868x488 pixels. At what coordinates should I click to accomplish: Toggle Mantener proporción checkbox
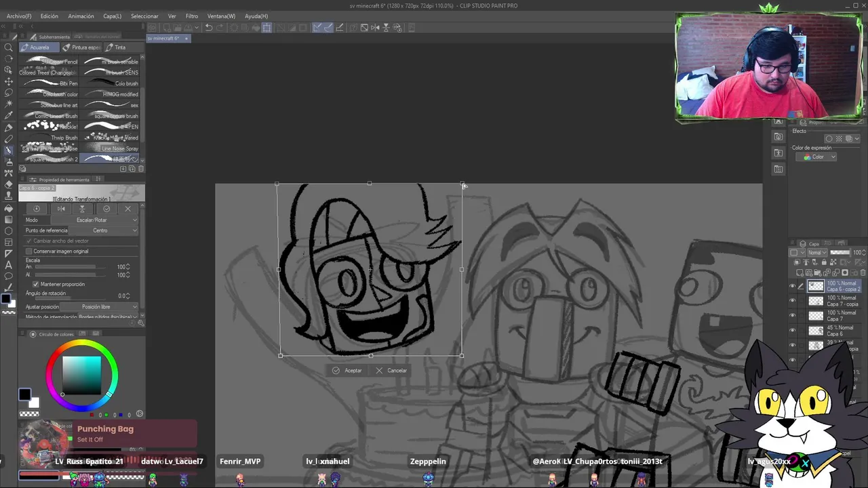pos(36,284)
